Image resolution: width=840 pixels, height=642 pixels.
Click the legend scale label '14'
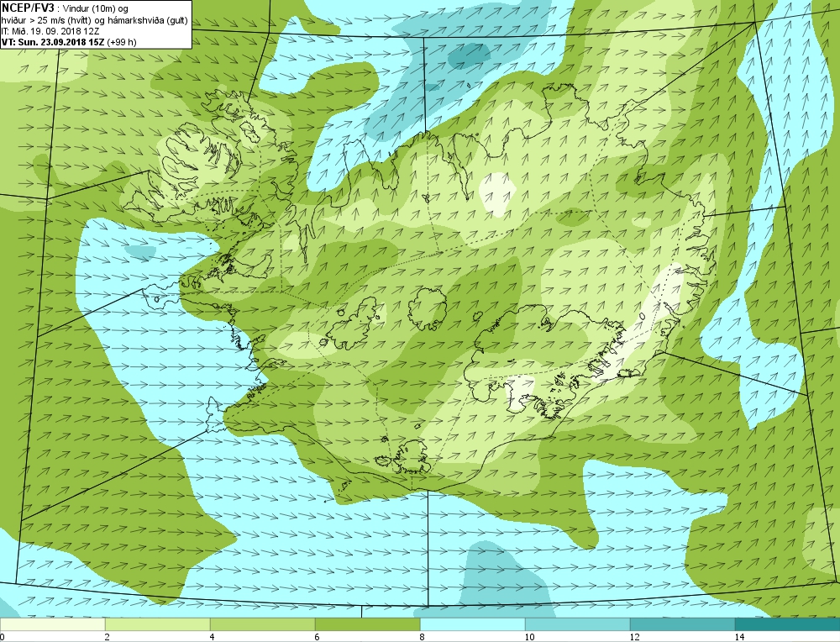(x=739, y=637)
